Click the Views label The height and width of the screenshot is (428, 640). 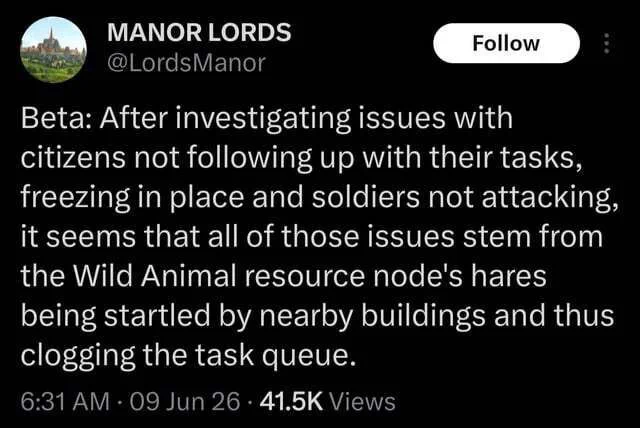click(x=362, y=401)
